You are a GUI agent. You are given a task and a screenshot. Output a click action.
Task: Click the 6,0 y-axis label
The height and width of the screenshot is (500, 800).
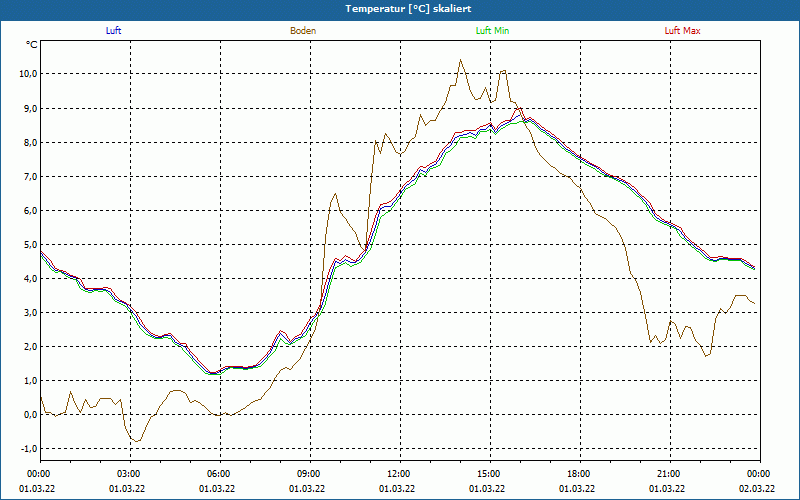click(x=30, y=211)
